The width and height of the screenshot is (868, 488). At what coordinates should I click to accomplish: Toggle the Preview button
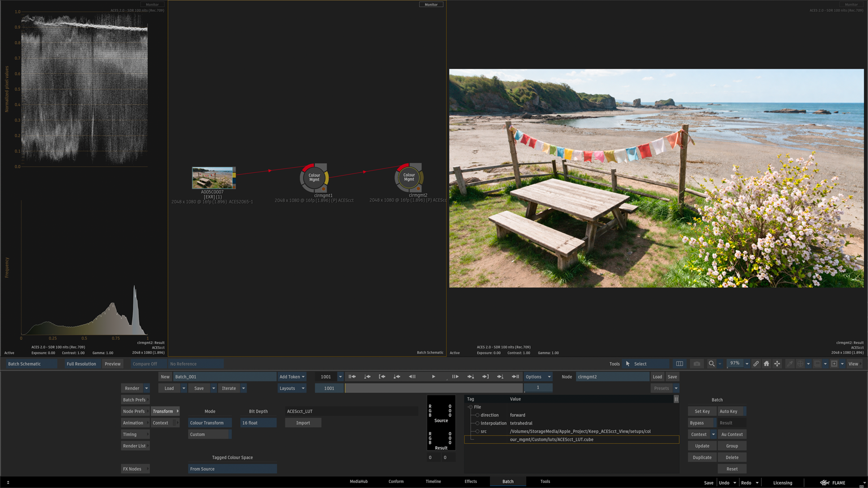pyautogui.click(x=112, y=364)
